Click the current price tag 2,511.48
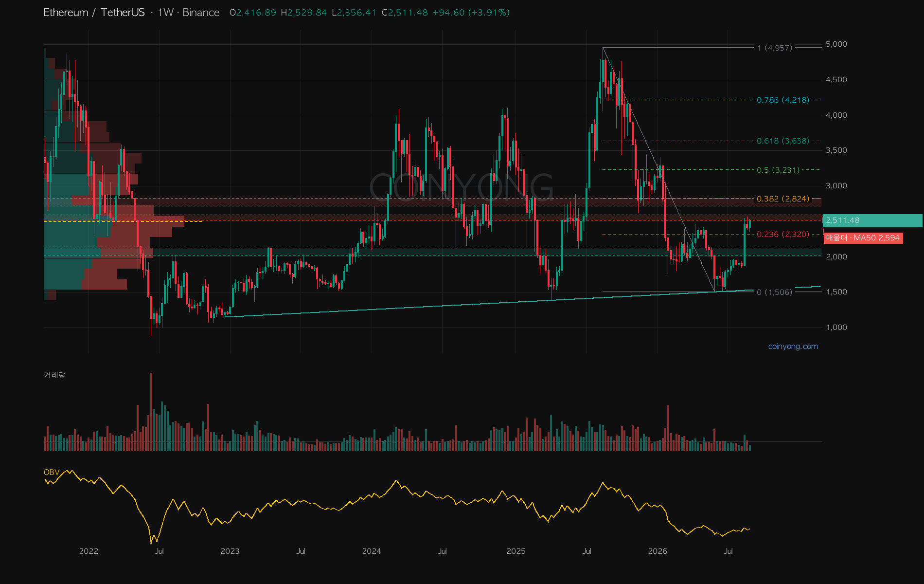Image resolution: width=924 pixels, height=584 pixels. (872, 220)
